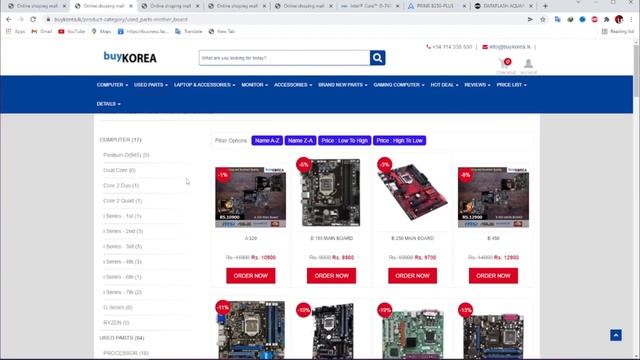
Task: Open the B 150 MAIN BOARD product image
Action: (331, 192)
